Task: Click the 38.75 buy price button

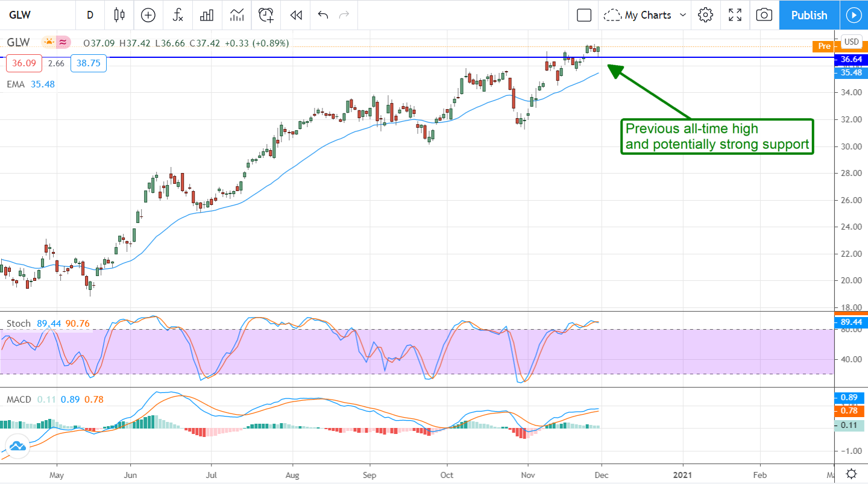Action: (88, 63)
